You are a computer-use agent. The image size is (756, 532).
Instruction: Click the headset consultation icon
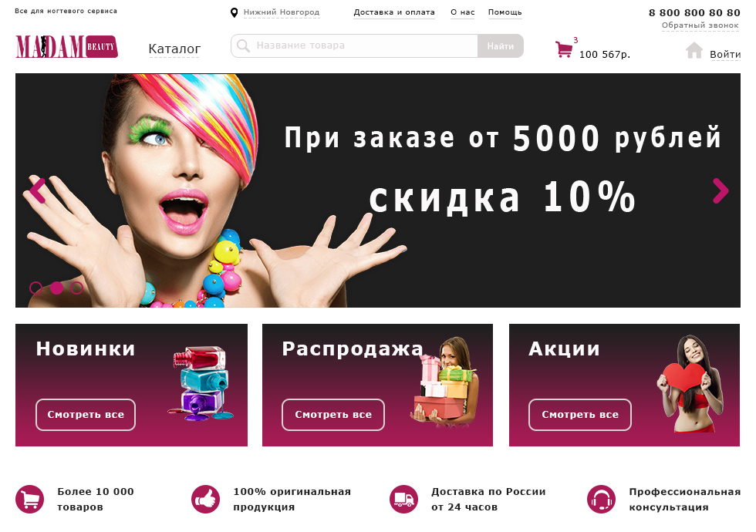(x=601, y=500)
